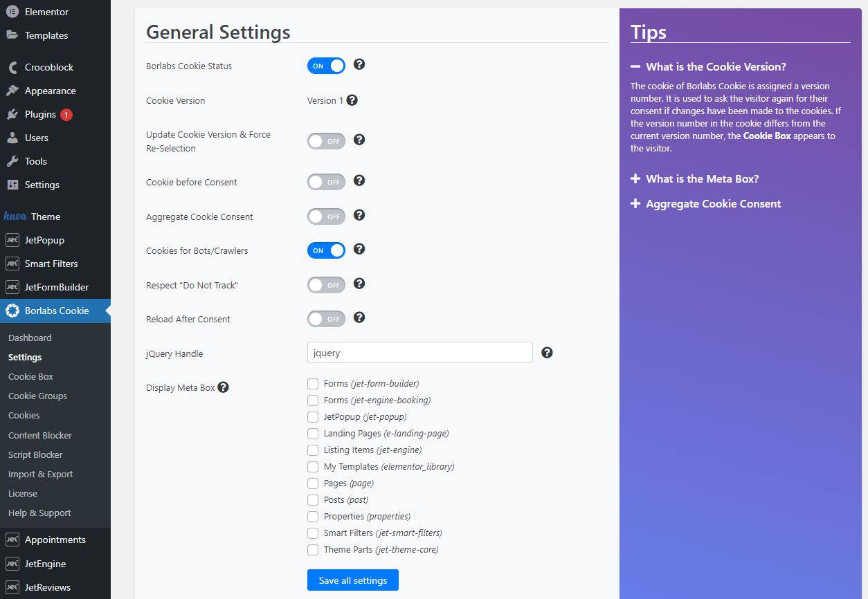The height and width of the screenshot is (599, 868).
Task: Click help icon for Update Cookie Version
Action: 359,140
